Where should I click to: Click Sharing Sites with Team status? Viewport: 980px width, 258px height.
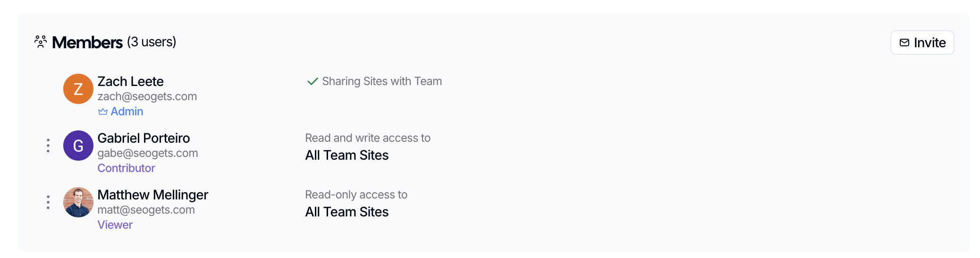(x=381, y=81)
